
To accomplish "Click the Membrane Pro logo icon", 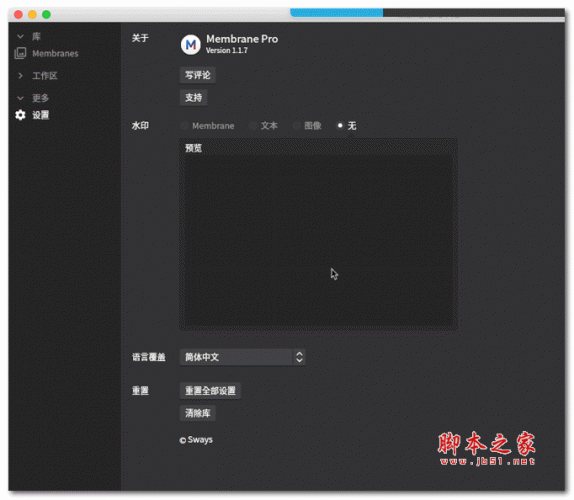I will click(x=191, y=45).
